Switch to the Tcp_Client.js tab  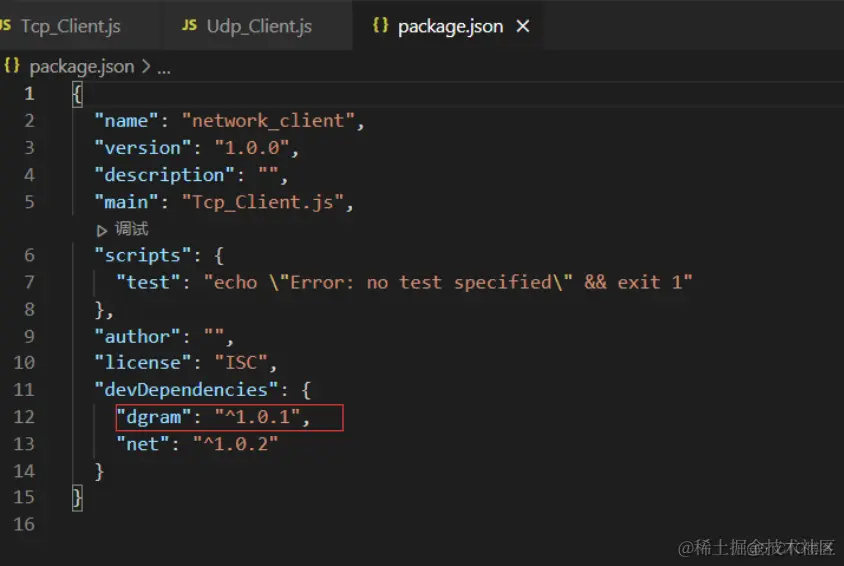click(x=70, y=26)
